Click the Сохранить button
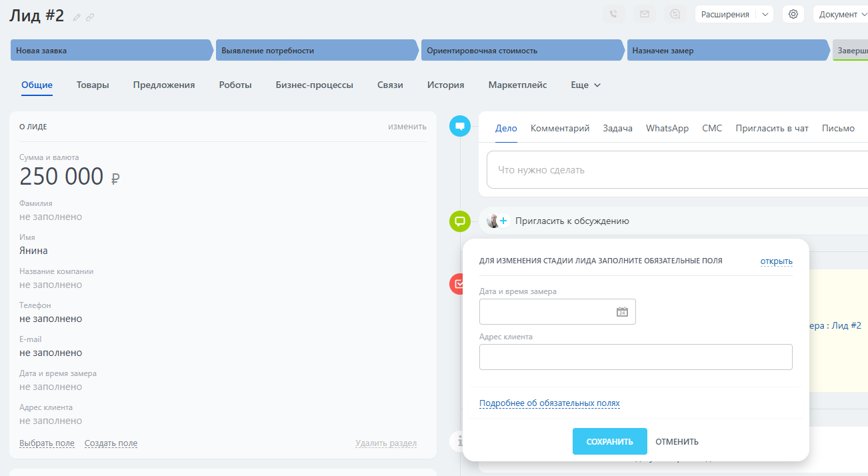 610,441
